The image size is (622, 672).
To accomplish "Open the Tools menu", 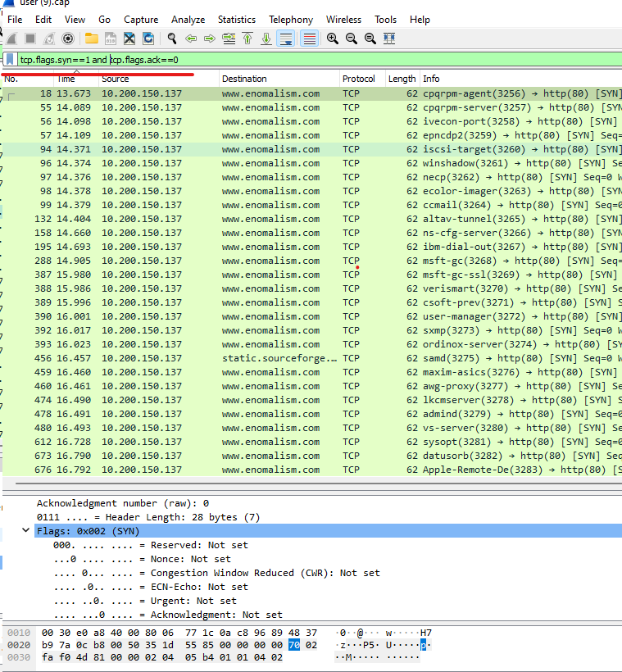I will 385,20.
